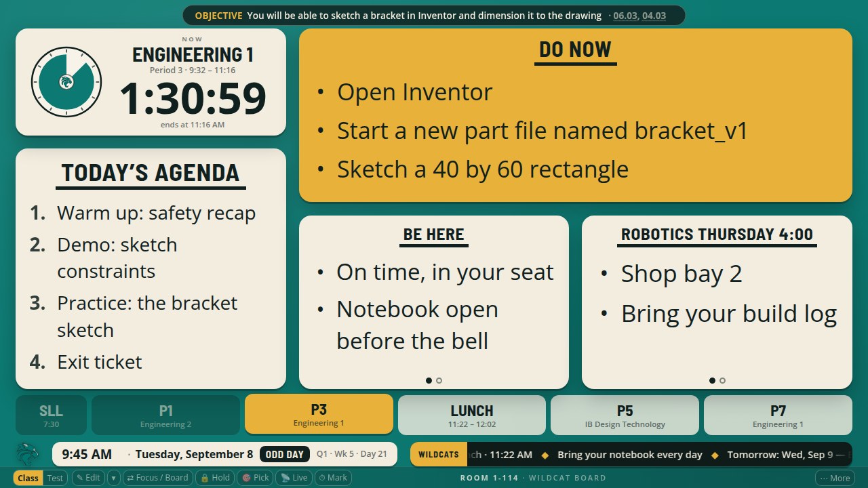
Task: Click the Live broadcast button
Action: 294,478
